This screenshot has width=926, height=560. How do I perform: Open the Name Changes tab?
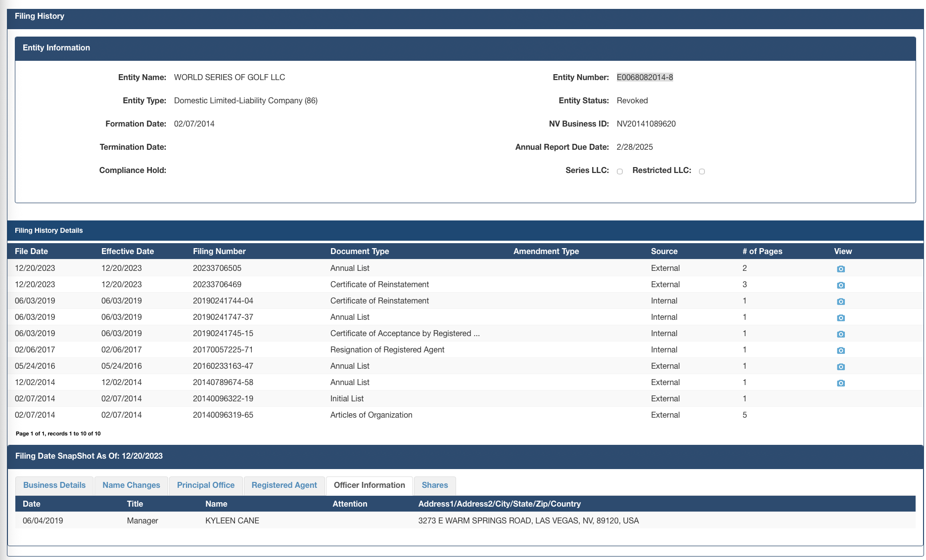pos(131,485)
